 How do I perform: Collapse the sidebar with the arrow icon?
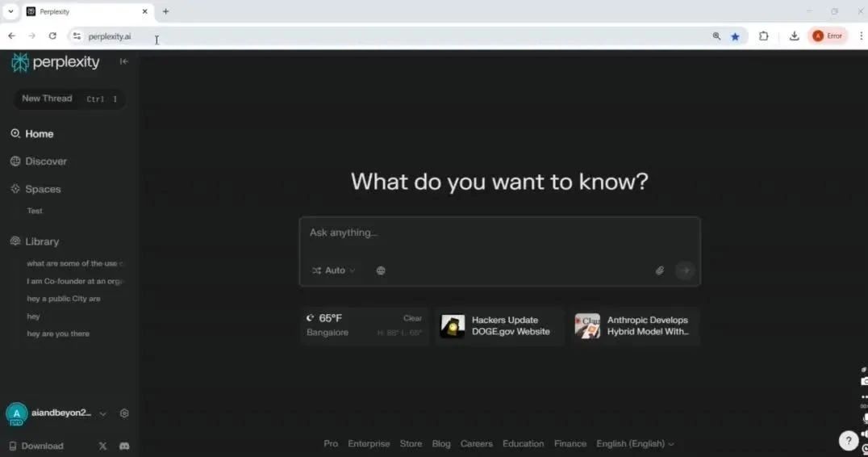point(124,61)
